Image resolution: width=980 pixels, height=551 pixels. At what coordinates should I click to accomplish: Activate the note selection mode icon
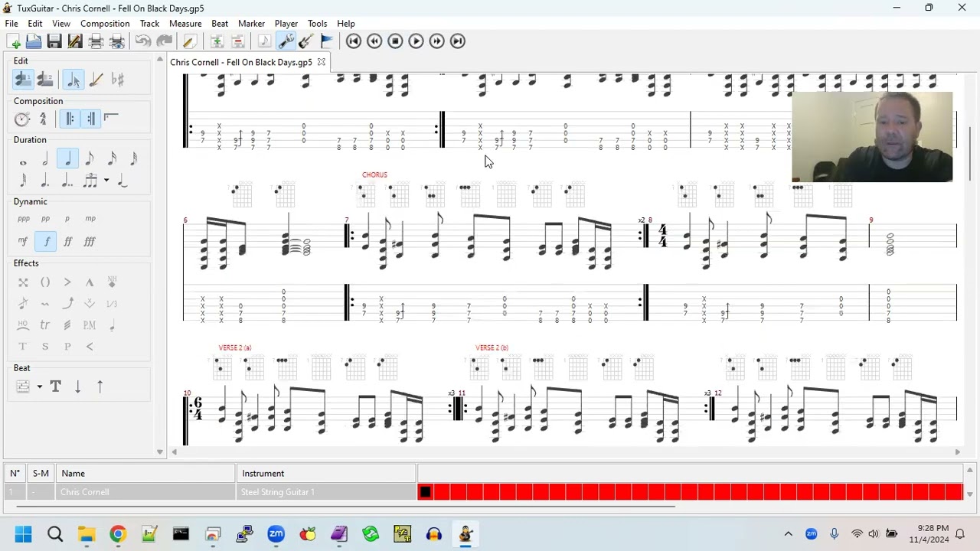73,79
